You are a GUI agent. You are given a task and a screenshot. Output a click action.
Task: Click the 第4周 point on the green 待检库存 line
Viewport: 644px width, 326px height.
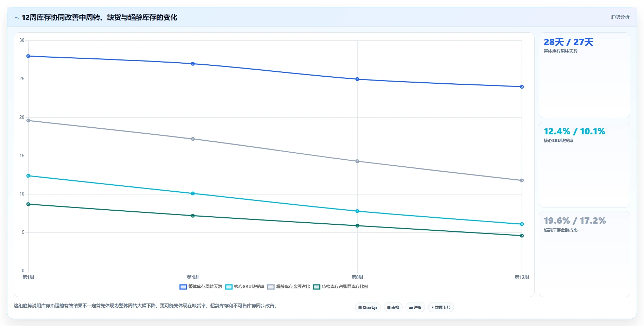[x=193, y=216]
